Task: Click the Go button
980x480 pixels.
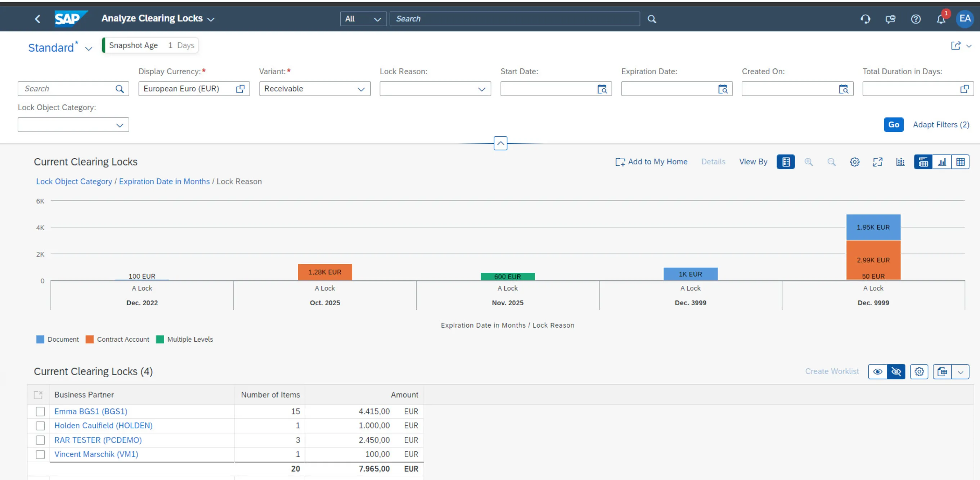Action: (x=893, y=124)
